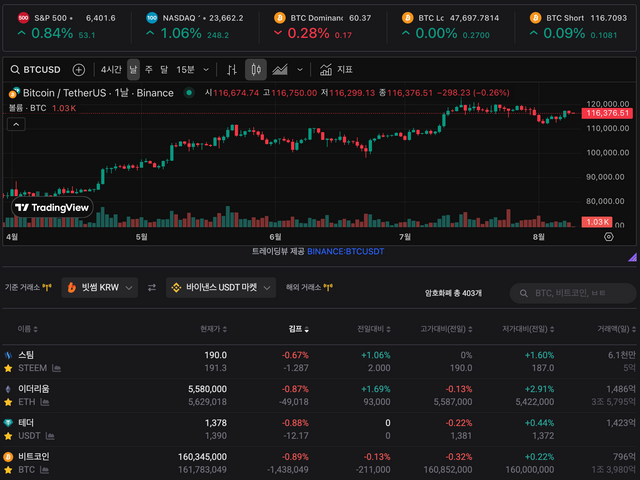This screenshot has width=640, height=480.
Task: Open the NASDAQ 100 ticker
Action: [195, 26]
